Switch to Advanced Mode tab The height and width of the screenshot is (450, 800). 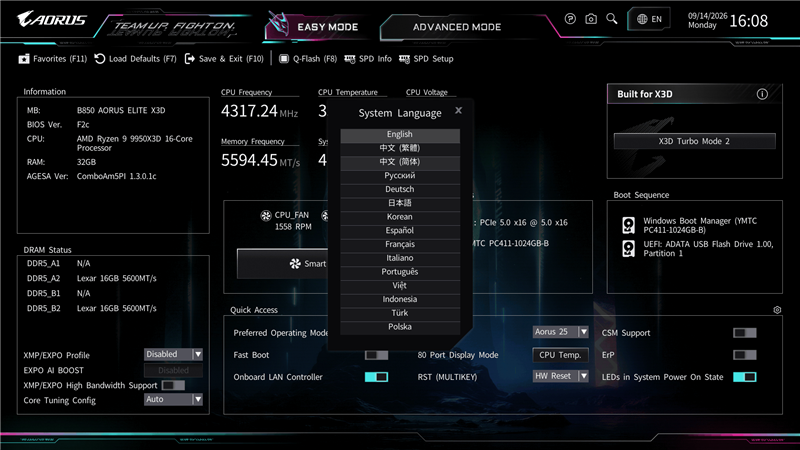click(x=457, y=27)
